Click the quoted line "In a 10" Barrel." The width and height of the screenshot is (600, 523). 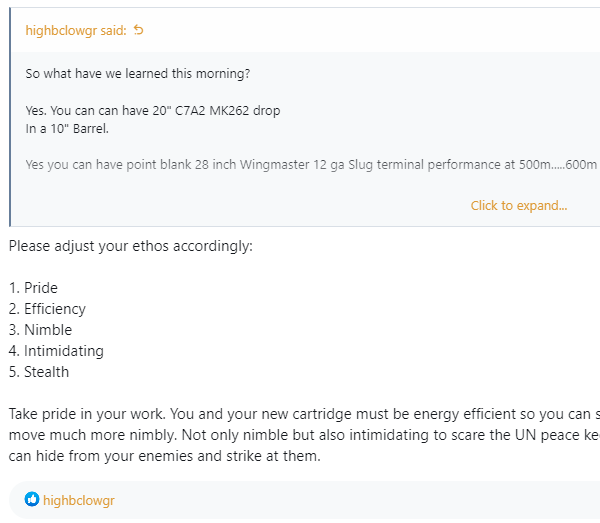click(67, 128)
